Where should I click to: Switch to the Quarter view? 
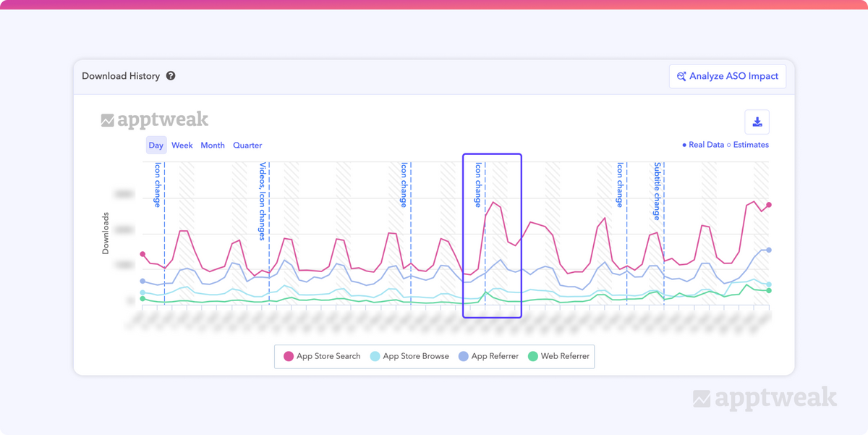pyautogui.click(x=247, y=145)
